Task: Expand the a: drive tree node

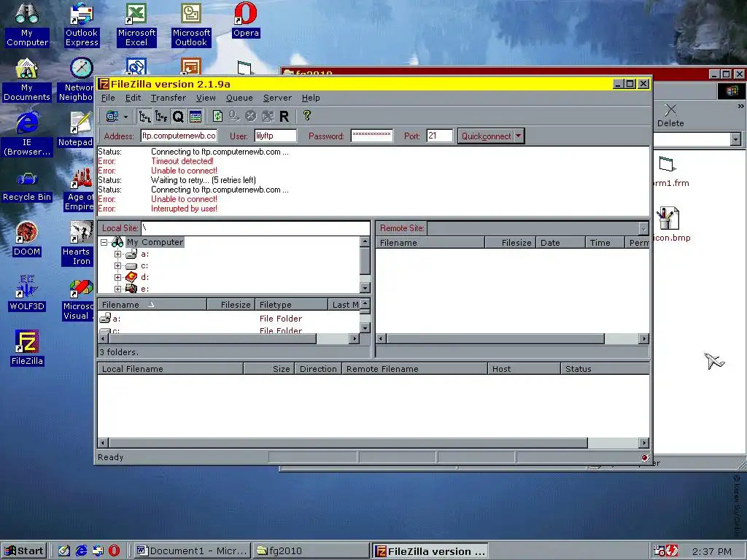Action: 117,254
